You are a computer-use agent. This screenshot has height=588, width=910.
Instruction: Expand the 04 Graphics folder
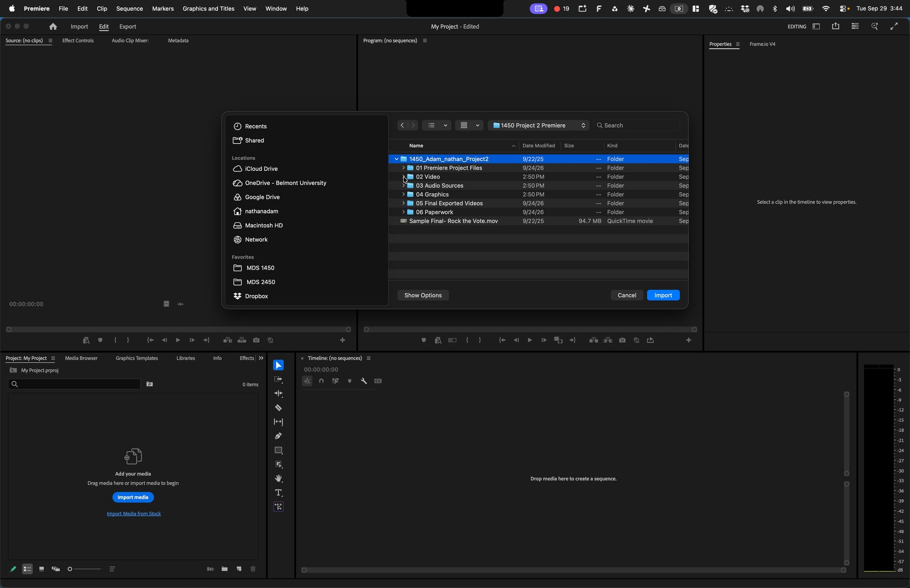[404, 194]
